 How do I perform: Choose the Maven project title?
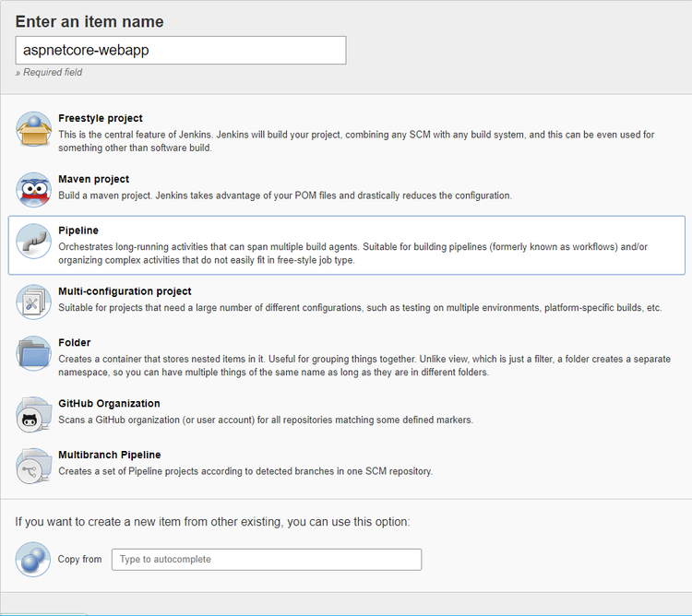[x=93, y=179]
